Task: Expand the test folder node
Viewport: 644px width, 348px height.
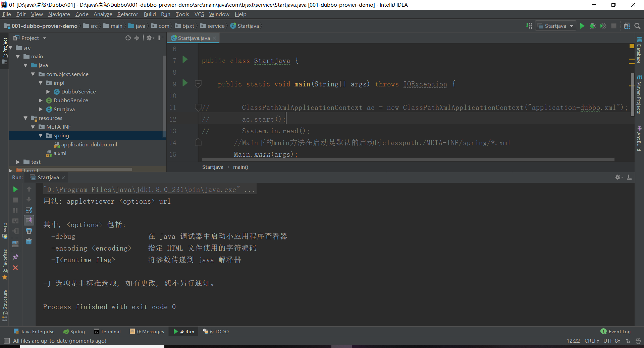Action: pyautogui.click(x=18, y=162)
